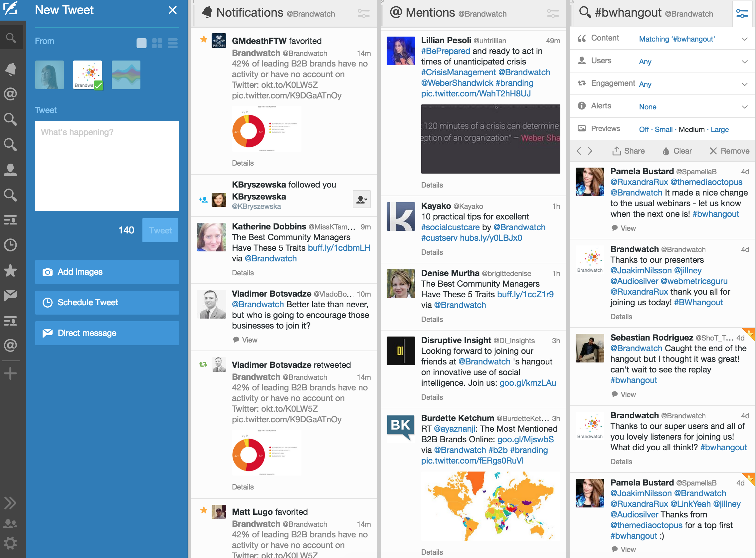Click the camera icon on Add images
Viewport: 756px width, 558px height.
coord(47,272)
